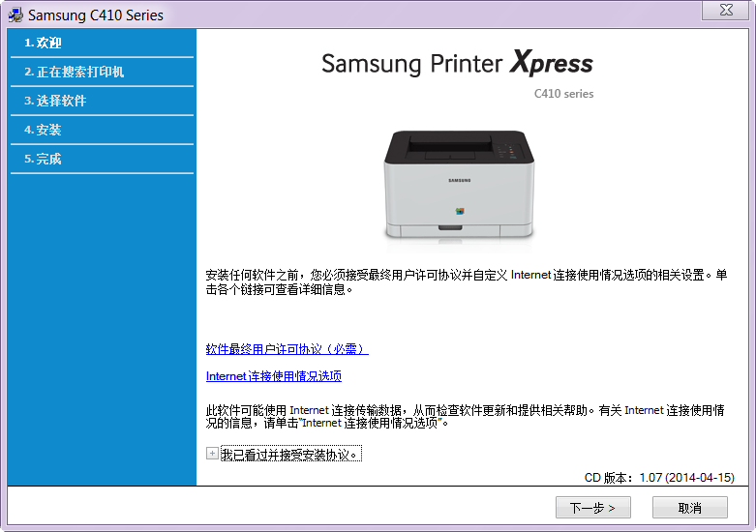
Task: Check the '我已看过并接受安装协议' agreement checkbox
Action: tap(212, 454)
